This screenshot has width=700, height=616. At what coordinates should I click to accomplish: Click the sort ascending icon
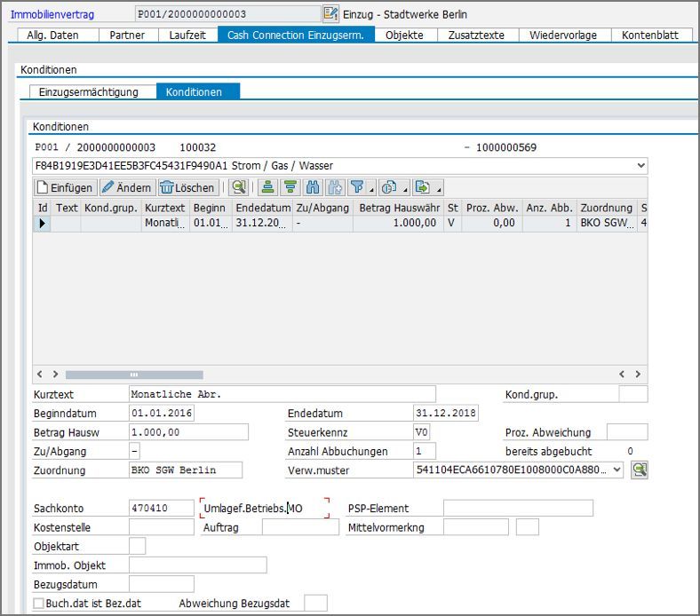[266, 187]
